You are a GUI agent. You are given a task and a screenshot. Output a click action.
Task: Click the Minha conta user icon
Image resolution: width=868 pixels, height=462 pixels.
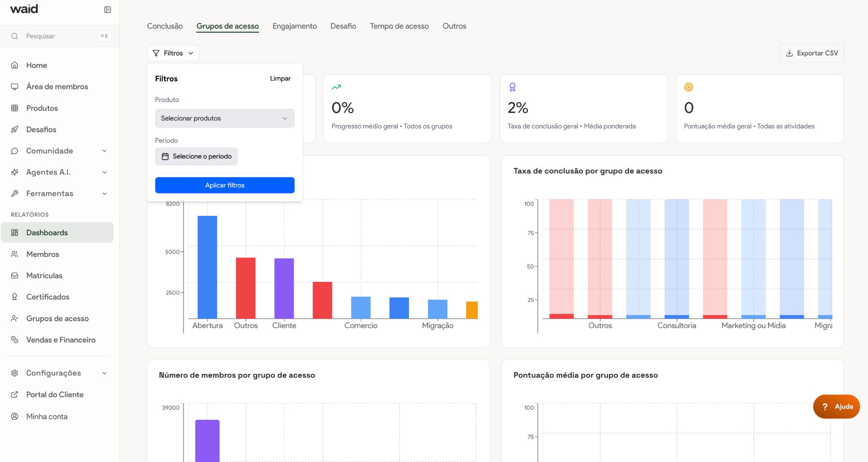pyautogui.click(x=15, y=416)
